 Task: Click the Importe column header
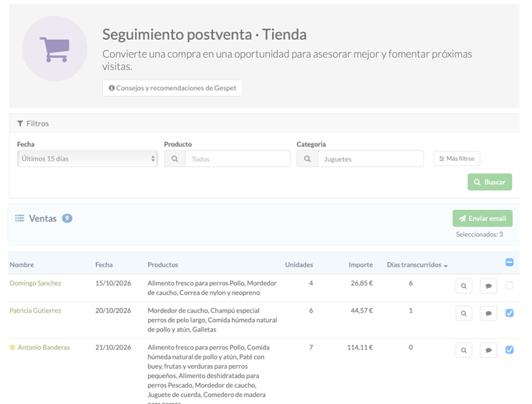[x=360, y=264]
